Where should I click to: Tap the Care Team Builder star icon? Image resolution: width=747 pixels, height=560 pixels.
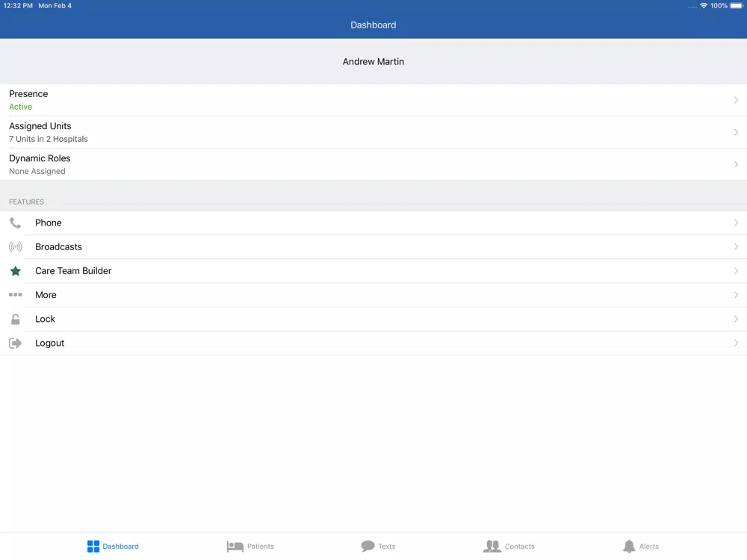(15, 271)
